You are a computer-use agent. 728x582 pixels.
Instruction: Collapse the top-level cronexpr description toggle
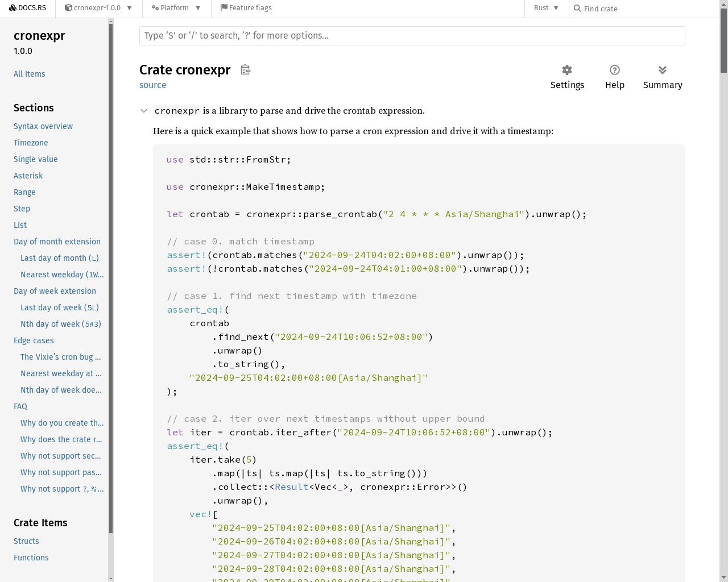coord(144,111)
